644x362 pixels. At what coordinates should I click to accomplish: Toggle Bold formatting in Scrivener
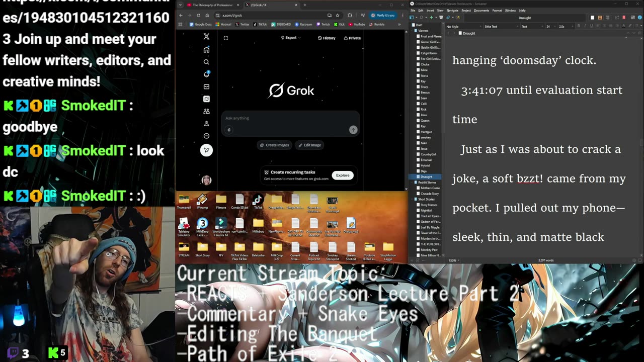pyautogui.click(x=579, y=26)
